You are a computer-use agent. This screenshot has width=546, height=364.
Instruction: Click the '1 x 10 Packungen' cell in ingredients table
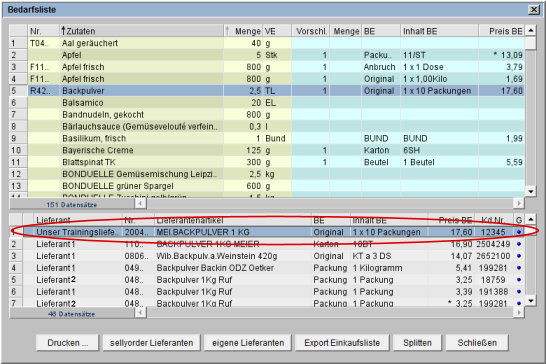click(x=439, y=91)
